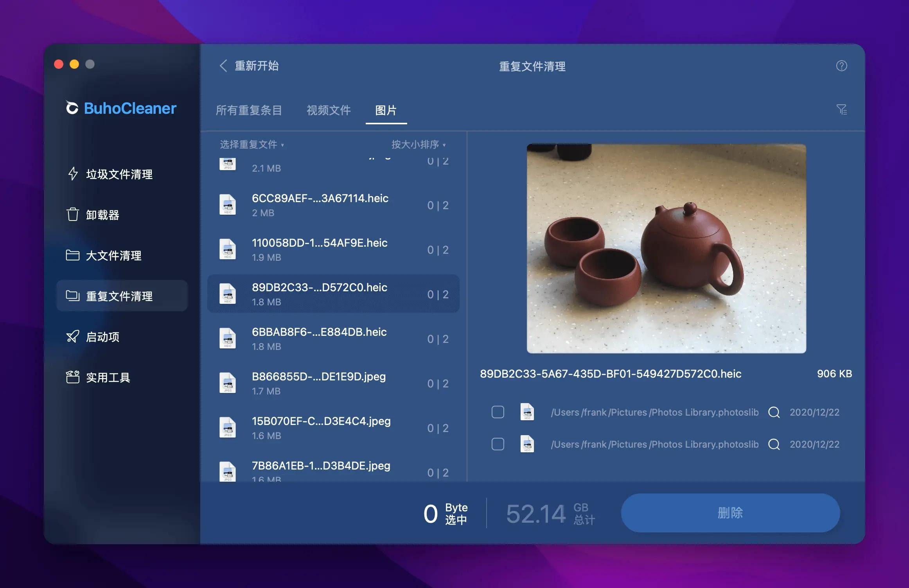Click the filter icon at top right
909x588 pixels.
[843, 110]
